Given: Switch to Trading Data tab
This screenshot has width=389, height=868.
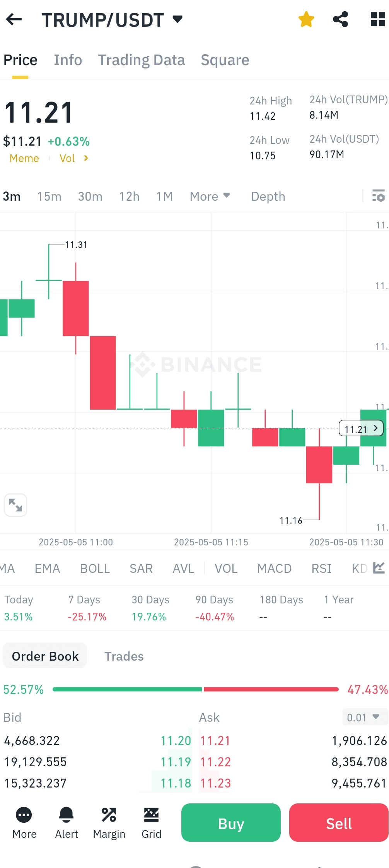Looking at the screenshot, I should pos(141,60).
